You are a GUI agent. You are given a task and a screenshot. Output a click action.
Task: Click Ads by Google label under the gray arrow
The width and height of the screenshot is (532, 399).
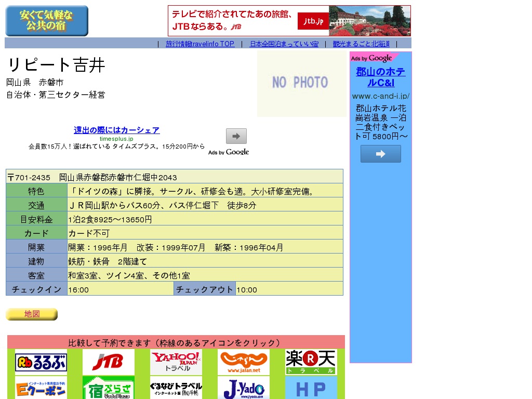pos(229,152)
